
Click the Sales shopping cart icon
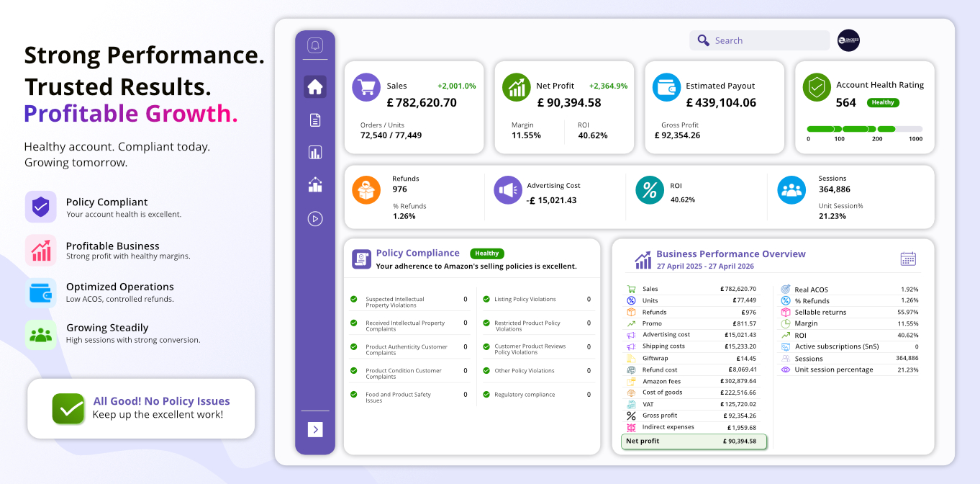click(366, 87)
